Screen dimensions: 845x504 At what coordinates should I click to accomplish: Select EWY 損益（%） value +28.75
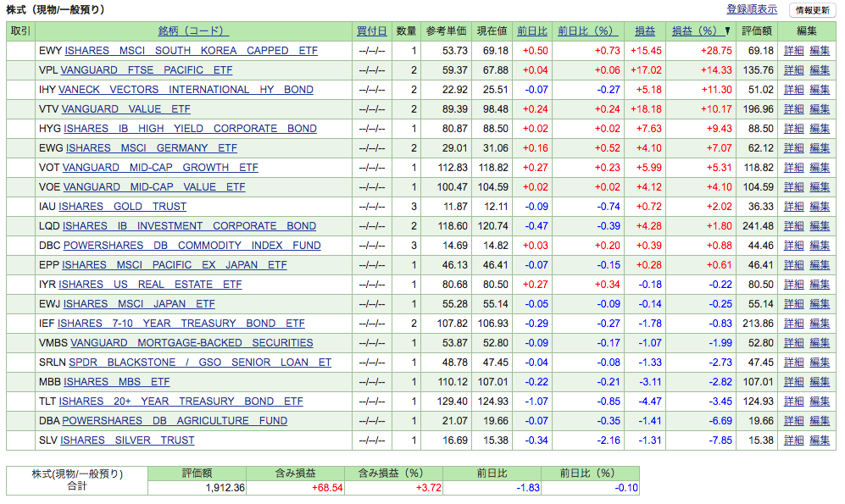716,51
